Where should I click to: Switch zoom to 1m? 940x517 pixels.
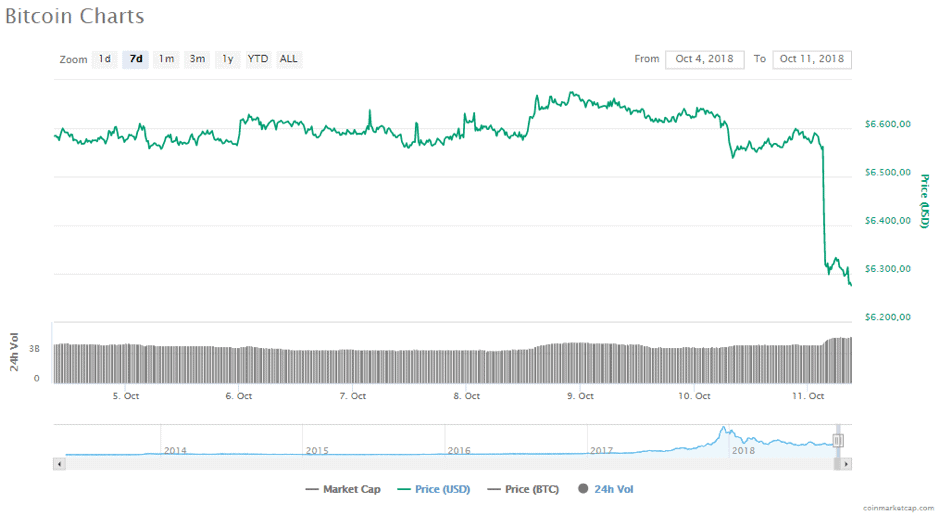click(166, 59)
